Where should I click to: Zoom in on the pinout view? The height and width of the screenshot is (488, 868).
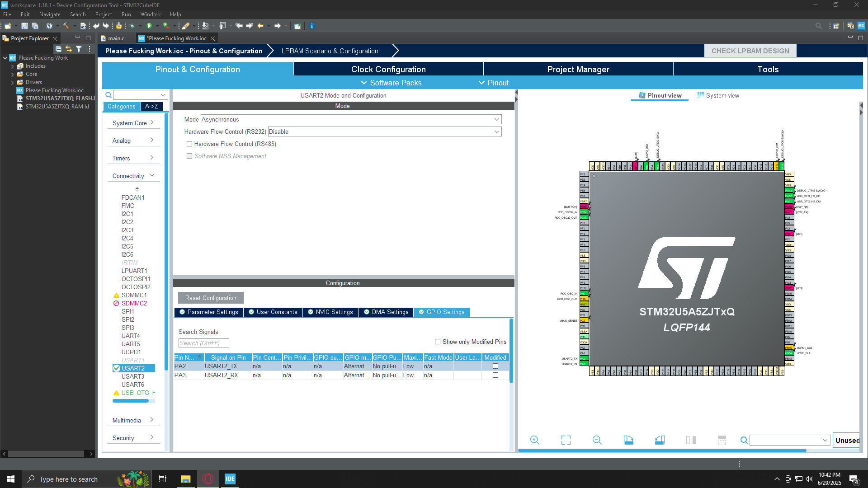coord(535,440)
